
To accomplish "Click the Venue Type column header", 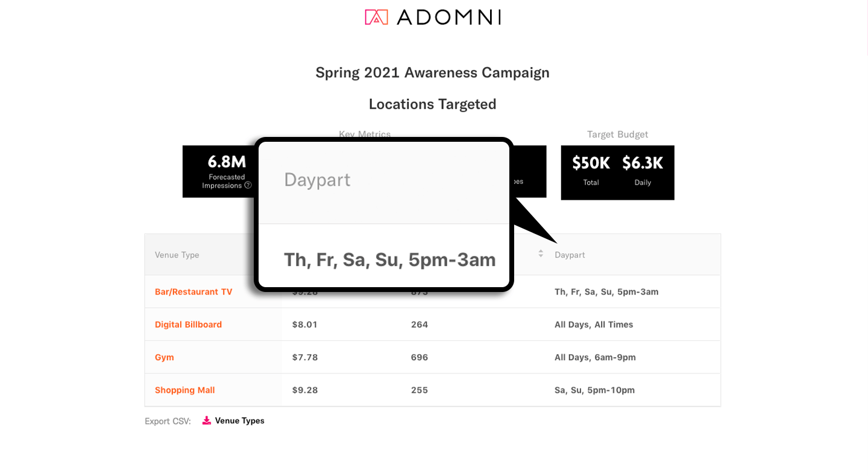I will 177,255.
